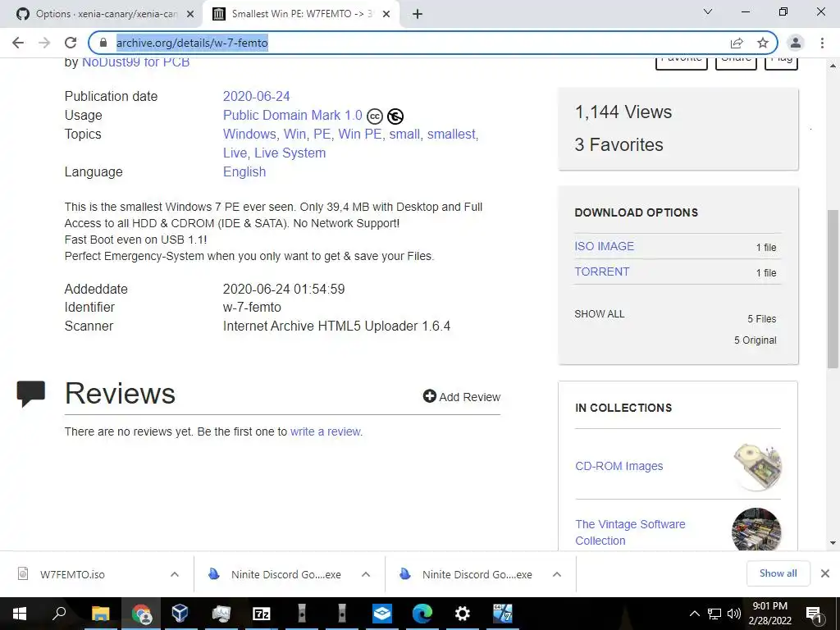Open a new browser tab
Image resolution: width=840 pixels, height=630 pixels.
coord(418,14)
